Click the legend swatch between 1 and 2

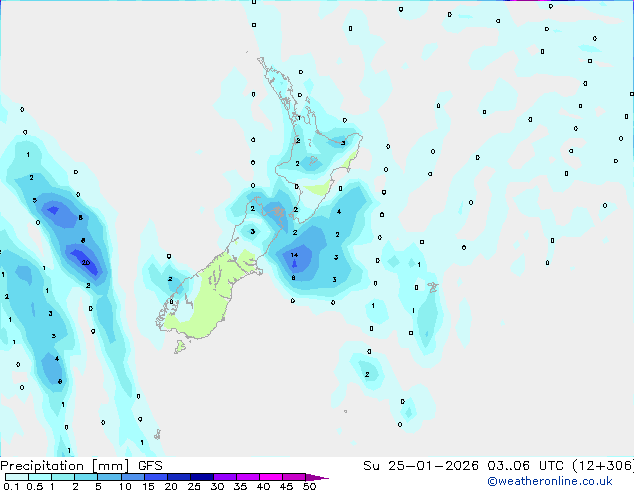[63, 477]
